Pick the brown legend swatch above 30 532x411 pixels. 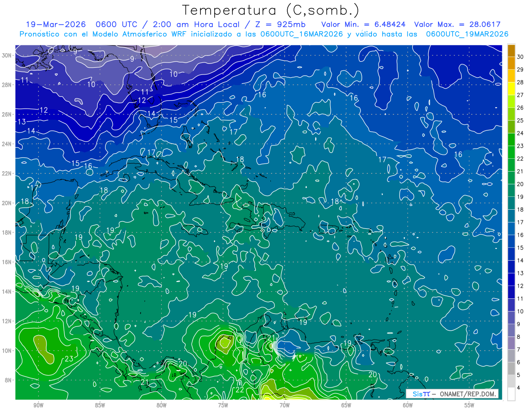pos(511,51)
